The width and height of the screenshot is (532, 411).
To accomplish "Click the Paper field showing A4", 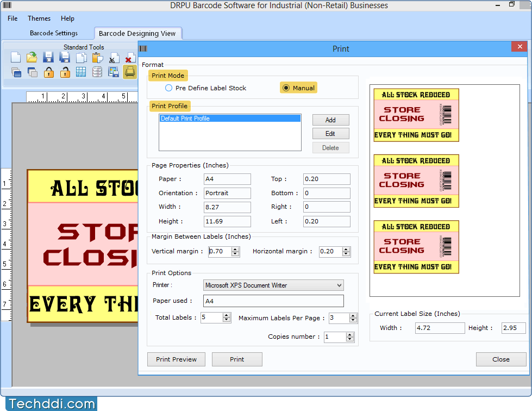I will (227, 179).
